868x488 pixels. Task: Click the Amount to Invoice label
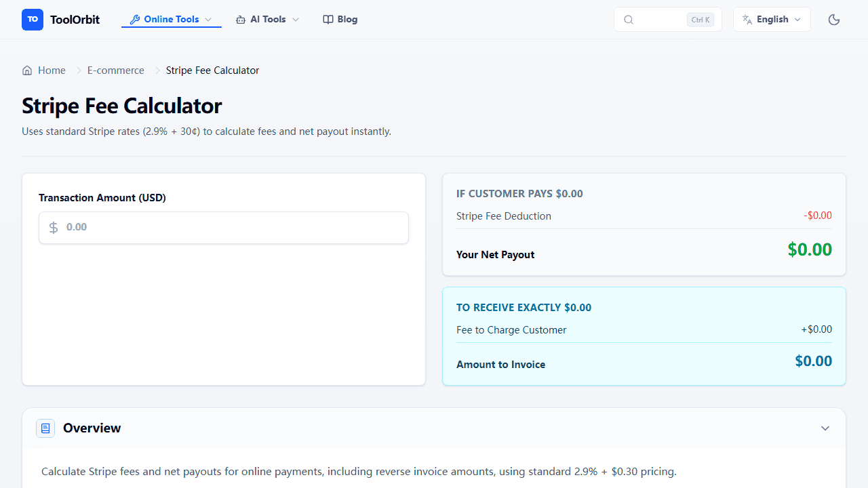click(x=500, y=365)
